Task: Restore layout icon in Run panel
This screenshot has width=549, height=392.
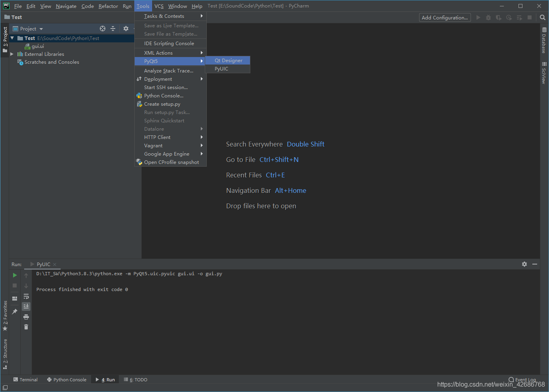Action: 15,299
